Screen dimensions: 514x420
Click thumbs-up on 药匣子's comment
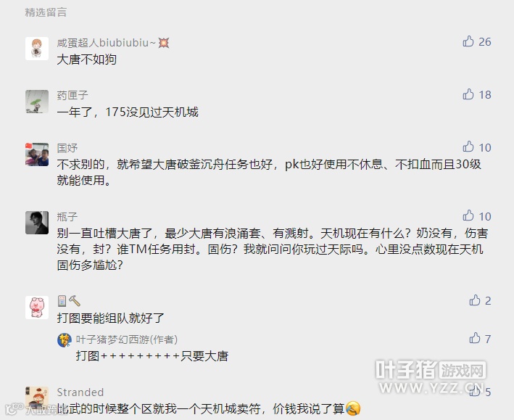[468, 94]
